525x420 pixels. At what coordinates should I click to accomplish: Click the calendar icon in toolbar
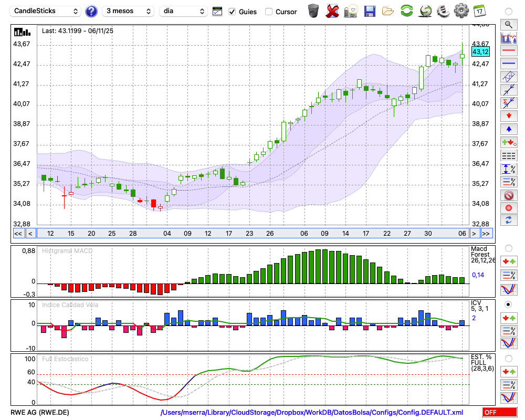pyautogui.click(x=479, y=10)
